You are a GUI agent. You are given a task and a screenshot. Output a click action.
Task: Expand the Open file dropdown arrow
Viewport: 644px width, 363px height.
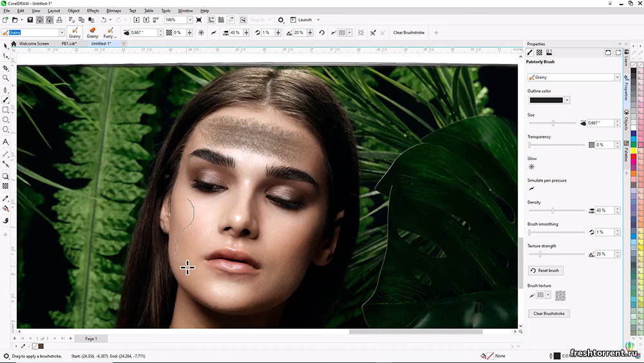[x=22, y=20]
